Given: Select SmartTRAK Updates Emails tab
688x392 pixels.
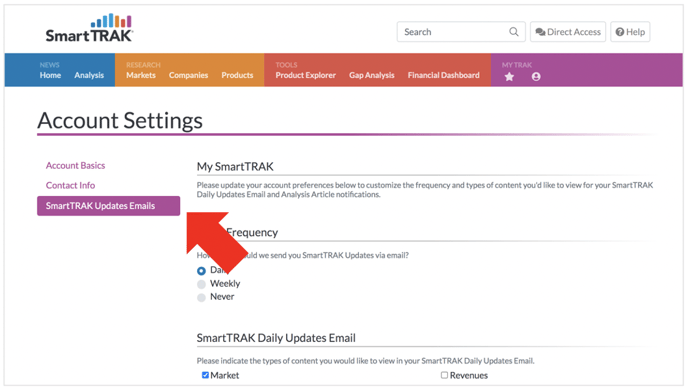Looking at the screenshot, I should point(108,206).
